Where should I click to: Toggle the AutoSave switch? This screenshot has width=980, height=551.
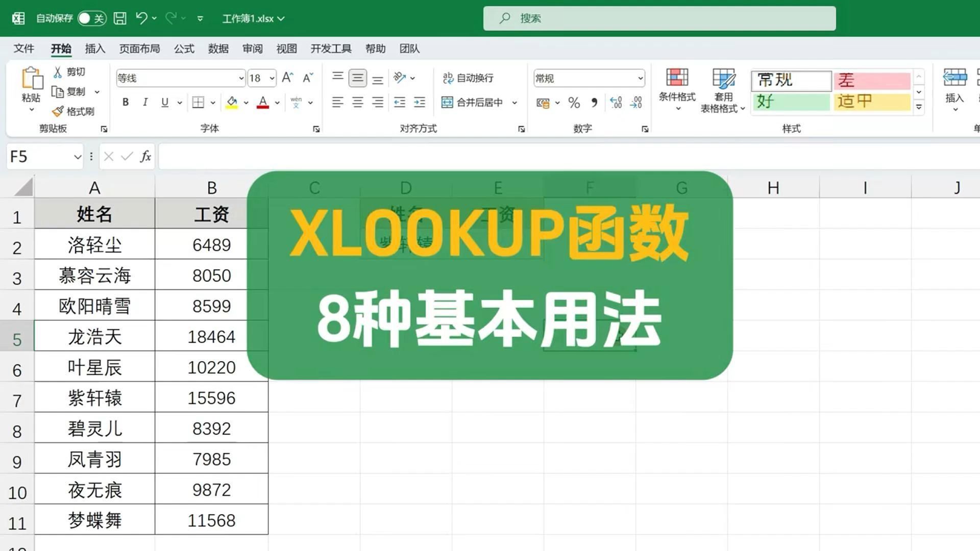tap(92, 18)
